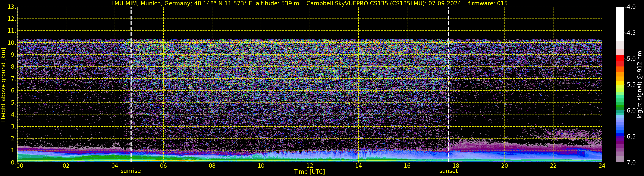
Task: Click the '08' time axis tick label
Action: point(212,166)
